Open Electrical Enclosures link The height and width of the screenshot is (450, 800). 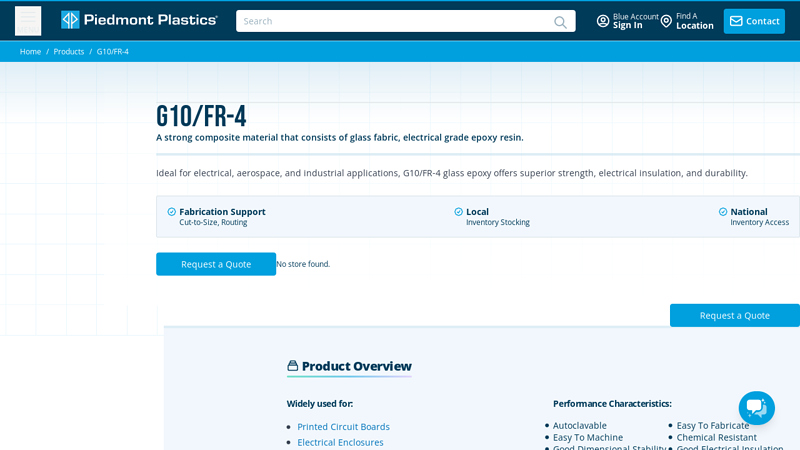340,442
